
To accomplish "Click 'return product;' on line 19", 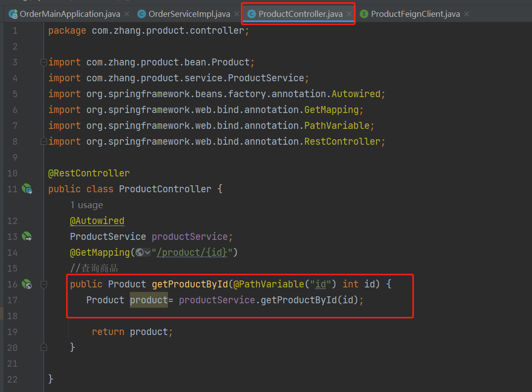I will 132,332.
